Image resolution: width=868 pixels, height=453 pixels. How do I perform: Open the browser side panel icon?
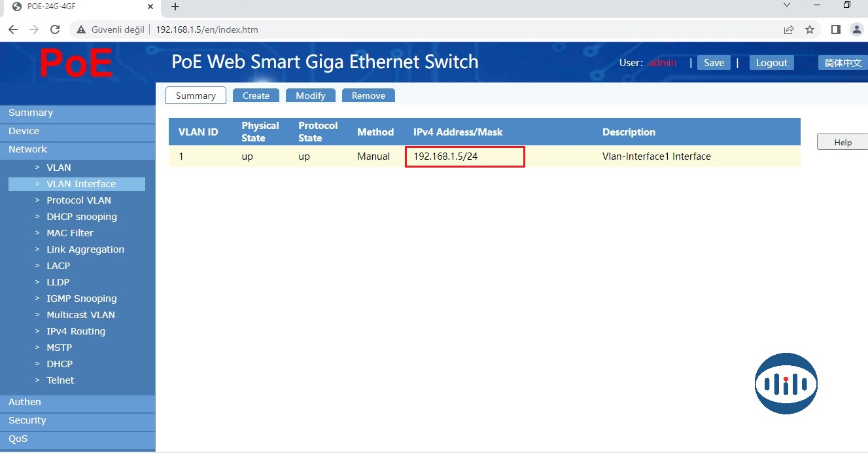[835, 29]
